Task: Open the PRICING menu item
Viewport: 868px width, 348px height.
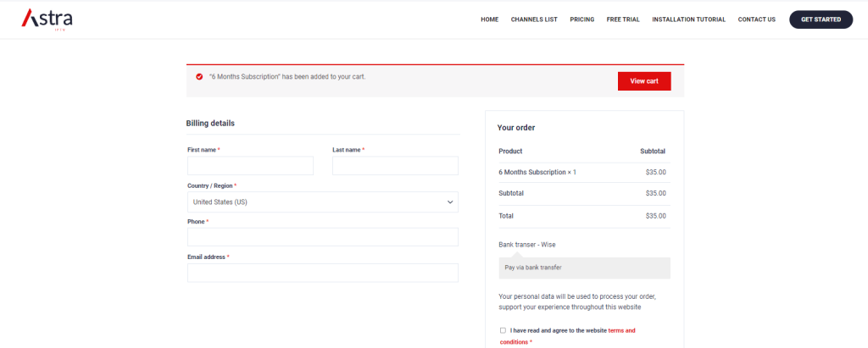Action: tap(581, 19)
